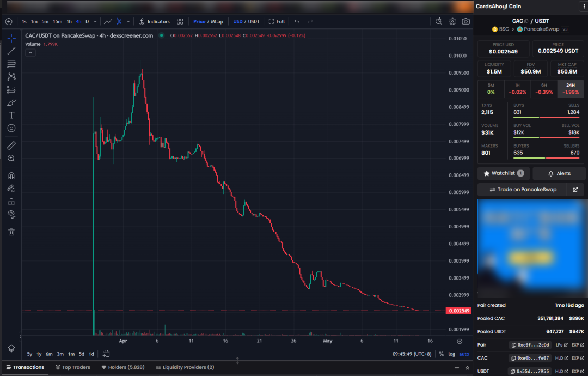Screen dimensions: 588x376
Task: Open the Transactions tab
Action: coord(25,367)
